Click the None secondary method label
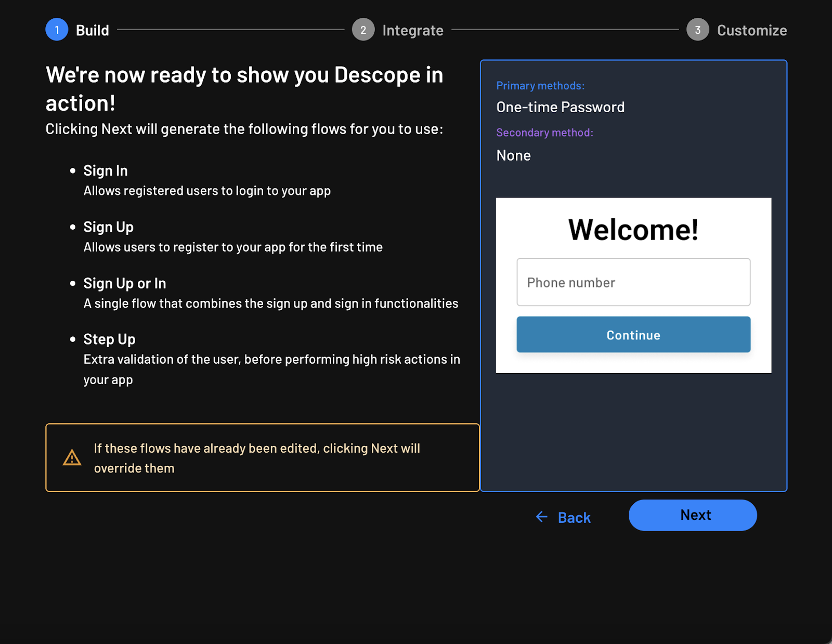Viewport: 832px width, 644px height. pos(513,155)
